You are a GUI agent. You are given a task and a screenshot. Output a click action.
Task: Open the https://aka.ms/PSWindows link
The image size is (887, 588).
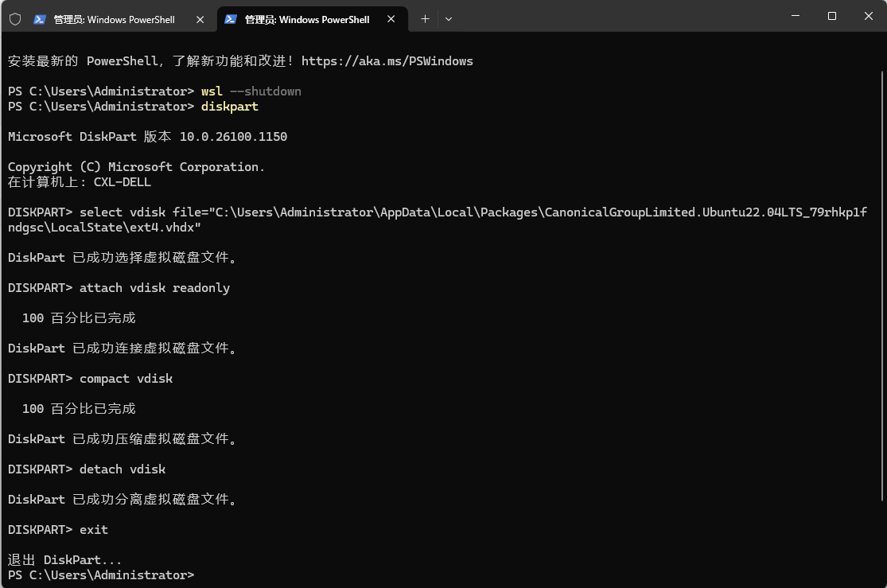pyautogui.click(x=387, y=61)
